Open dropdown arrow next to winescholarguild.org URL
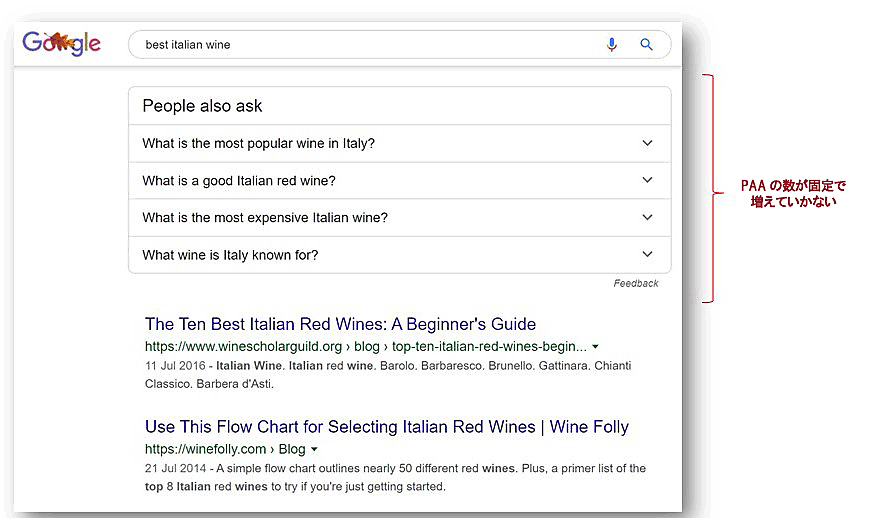Viewport: 869px width, 518px height. (596, 346)
